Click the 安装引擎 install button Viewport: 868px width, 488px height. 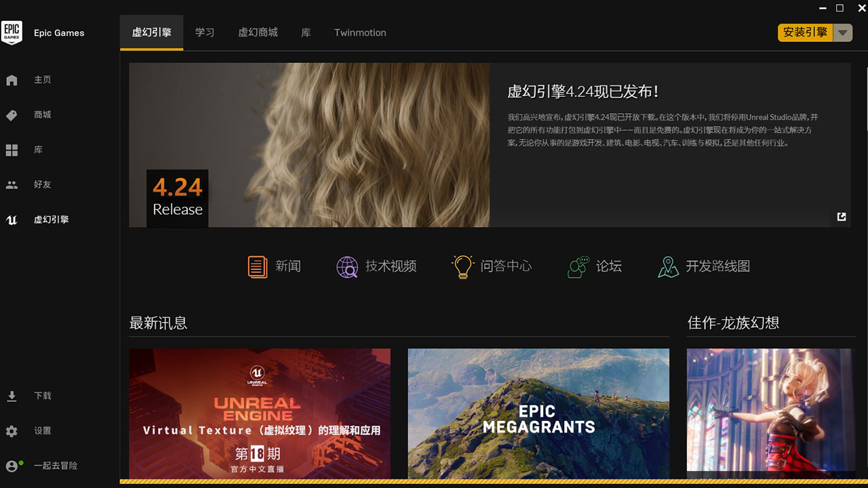click(x=806, y=33)
